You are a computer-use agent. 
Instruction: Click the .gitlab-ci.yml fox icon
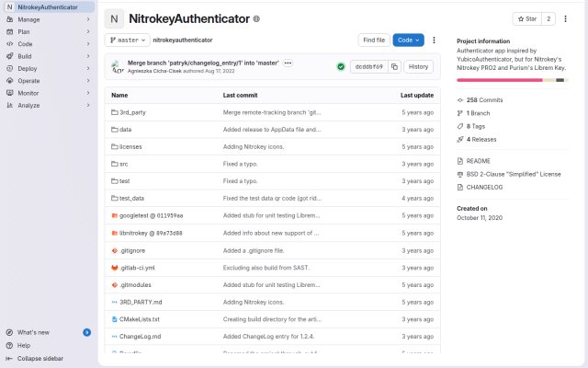click(114, 268)
